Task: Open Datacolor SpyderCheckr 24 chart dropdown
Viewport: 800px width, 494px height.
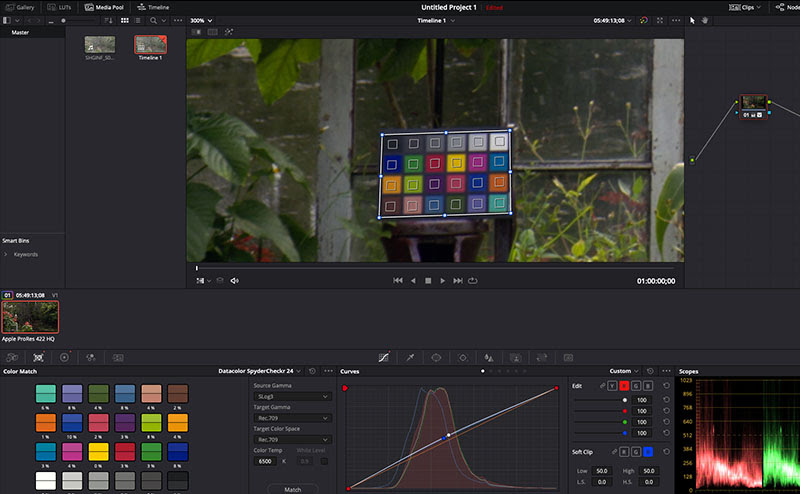Action: 259,371
